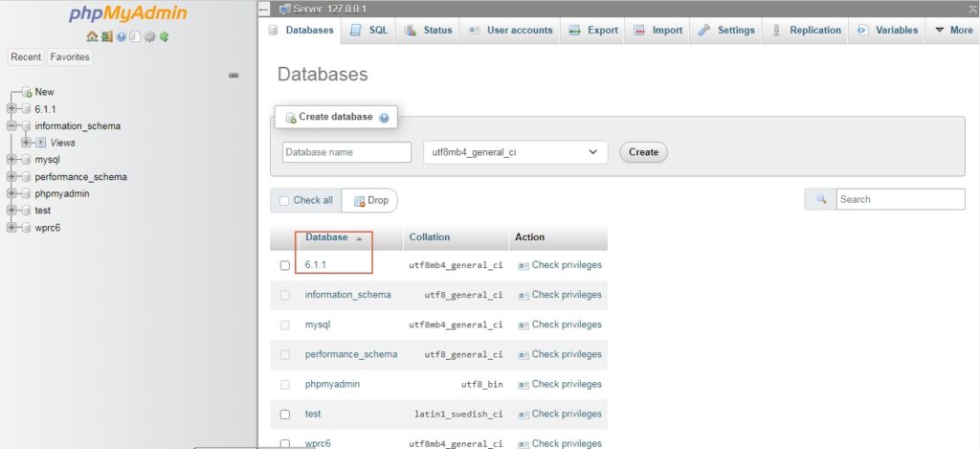Image resolution: width=980 pixels, height=449 pixels.
Task: Click the New database icon in the tree
Action: pos(26,92)
